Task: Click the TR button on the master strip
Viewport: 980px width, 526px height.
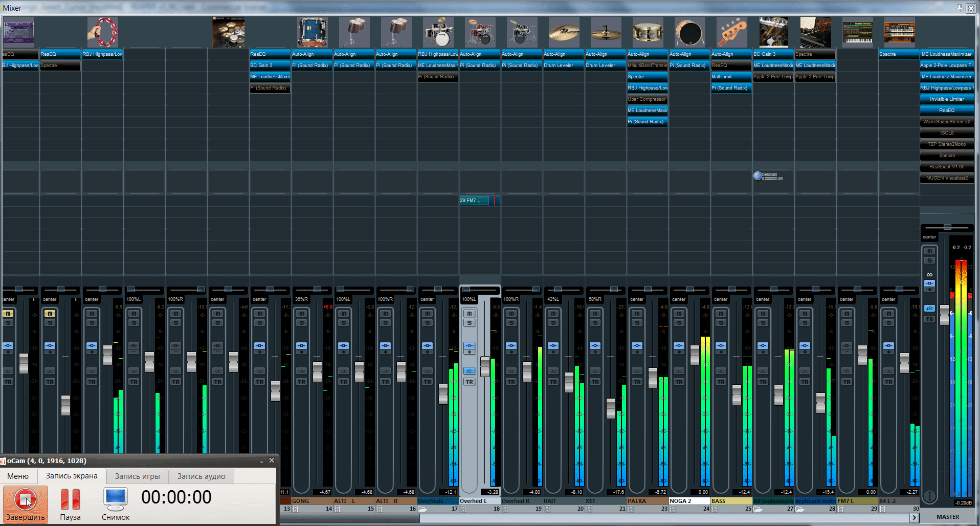Action: [x=929, y=319]
